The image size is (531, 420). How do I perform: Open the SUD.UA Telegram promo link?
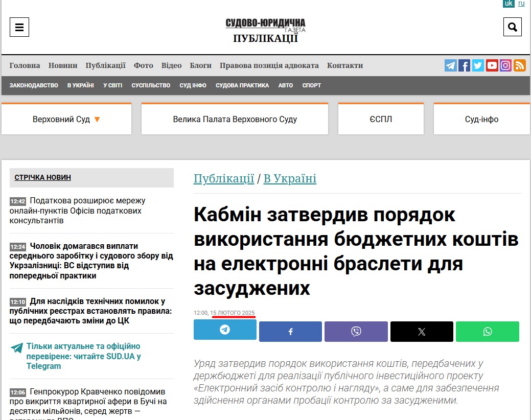tap(83, 356)
